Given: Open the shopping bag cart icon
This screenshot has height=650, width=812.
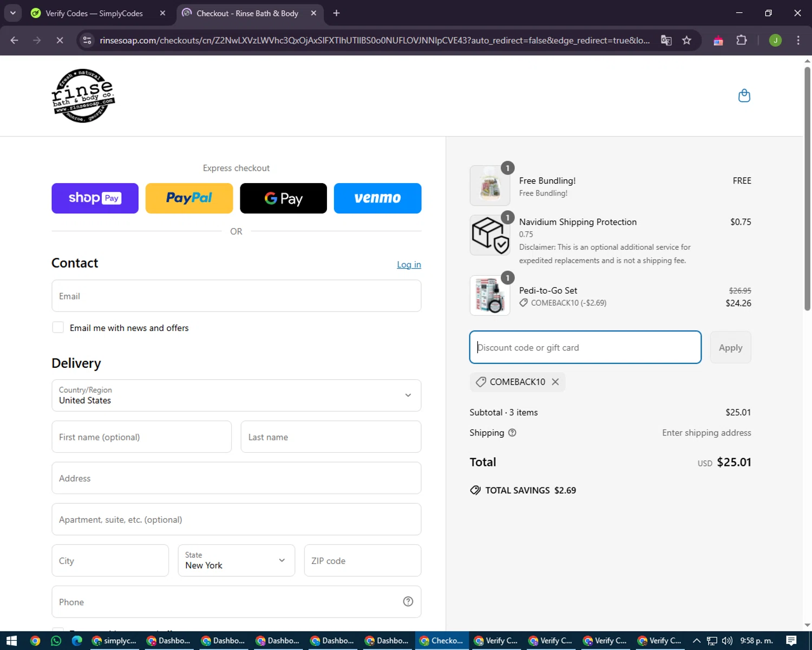Looking at the screenshot, I should point(744,96).
